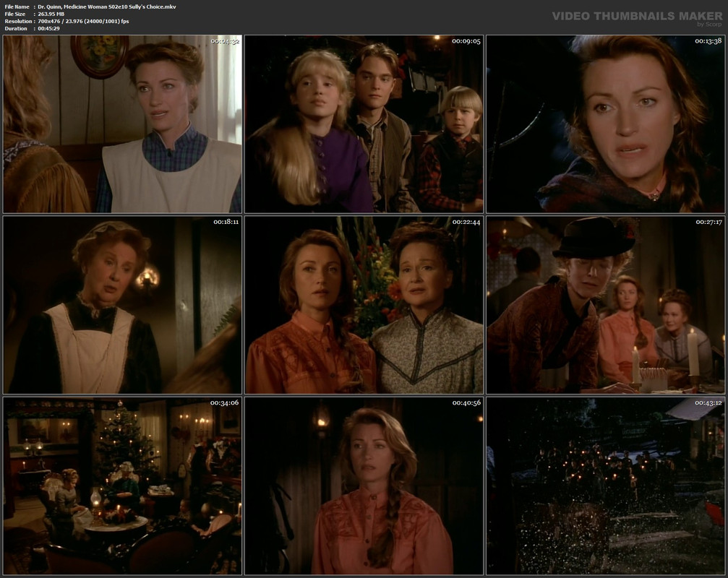Screen dimensions: 728x578
Task: Select the thumbnail stamped 00:34:06
Action: point(122,486)
